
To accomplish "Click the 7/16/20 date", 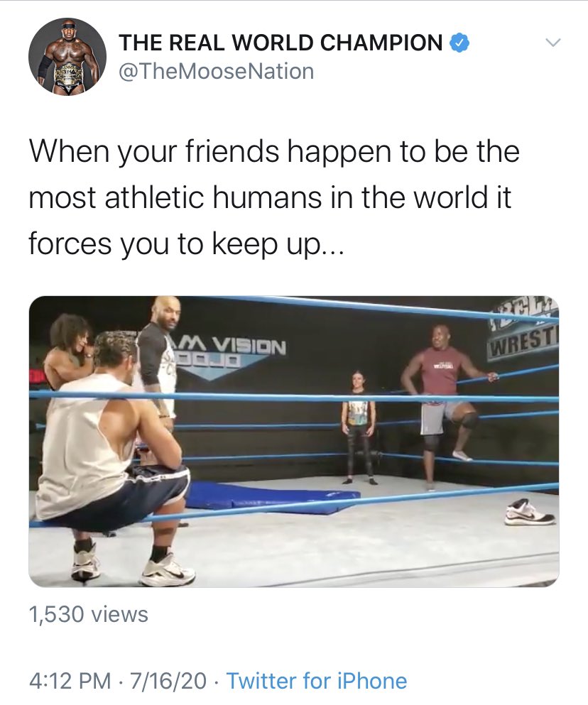I will coord(168,680).
